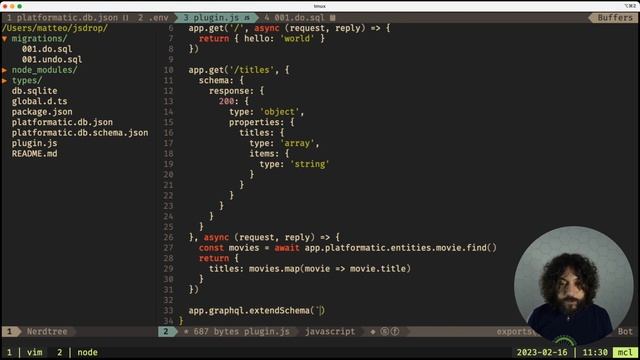Viewport: 640px width, 360px height.
Task: Open 001.undo.sql in the file tree
Action: 52,60
